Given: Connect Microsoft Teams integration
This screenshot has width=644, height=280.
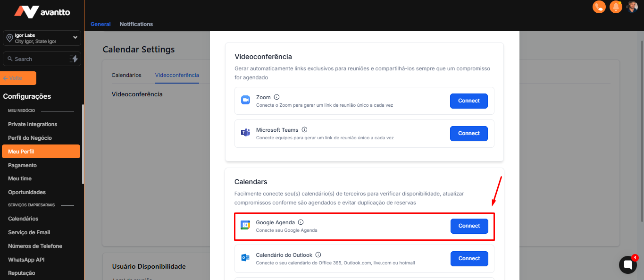Looking at the screenshot, I should pos(468,133).
